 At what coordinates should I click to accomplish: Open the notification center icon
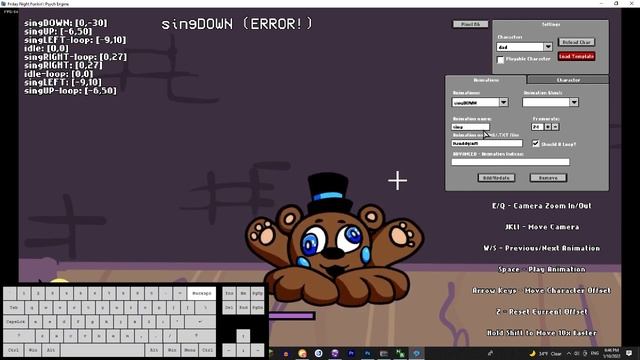[629, 353]
